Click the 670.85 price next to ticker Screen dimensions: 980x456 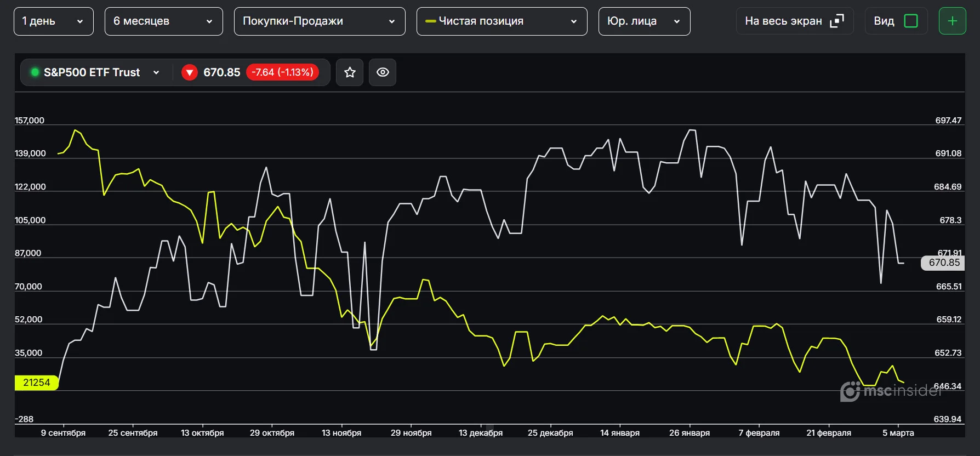click(222, 72)
